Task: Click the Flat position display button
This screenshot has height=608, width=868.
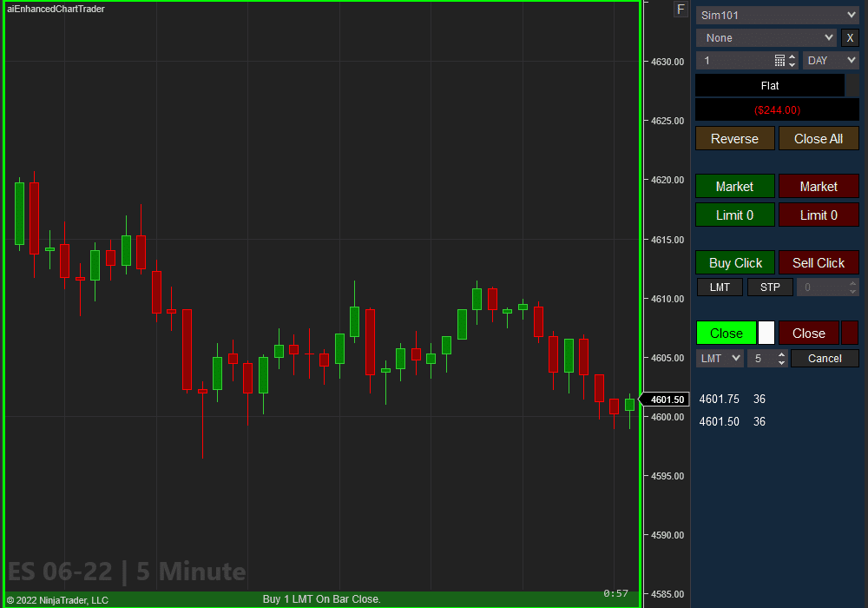Action: point(769,85)
